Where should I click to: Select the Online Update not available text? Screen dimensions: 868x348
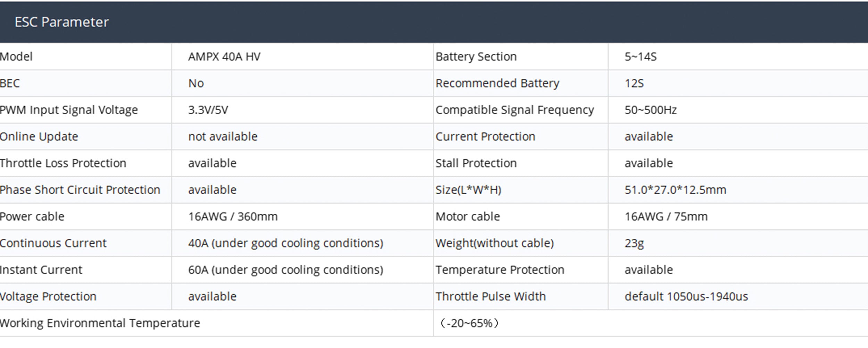tap(223, 137)
